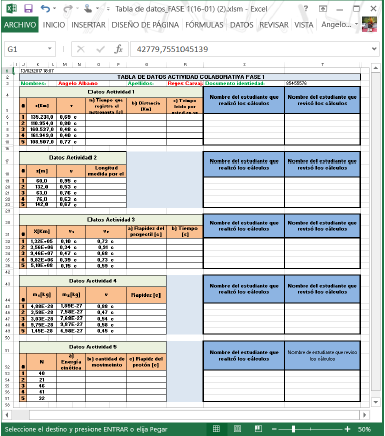
Task: Cancel the formula bar entry
Action: coord(81,49)
